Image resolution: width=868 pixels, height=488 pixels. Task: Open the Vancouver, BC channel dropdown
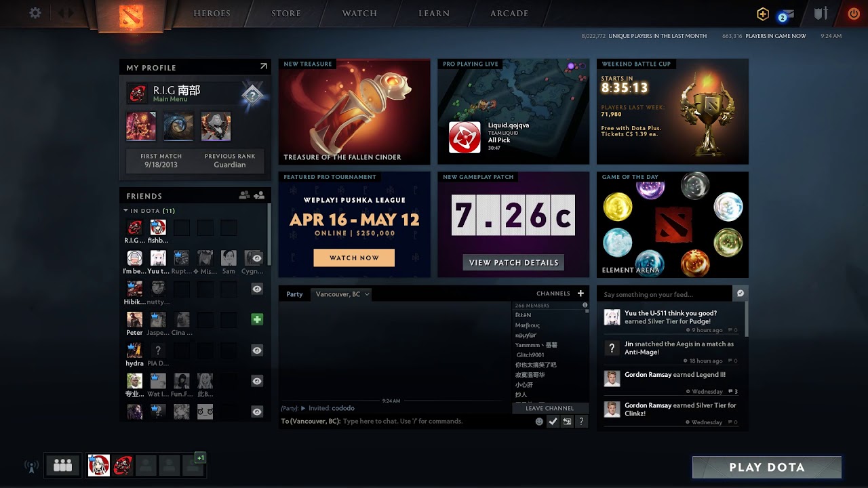pyautogui.click(x=341, y=294)
